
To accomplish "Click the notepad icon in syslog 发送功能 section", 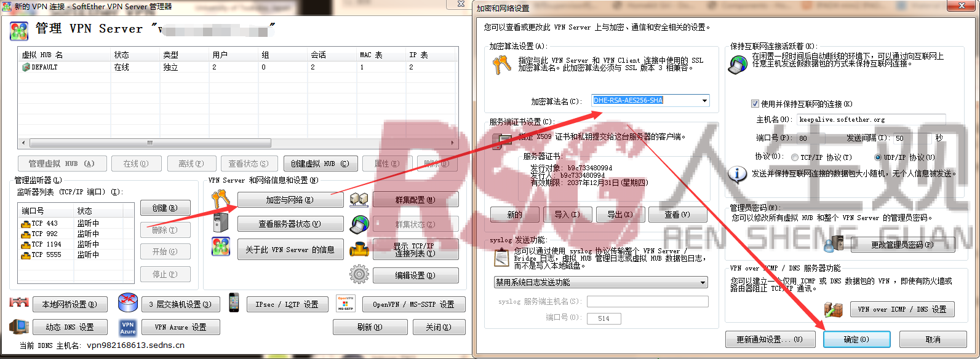I will point(502,258).
